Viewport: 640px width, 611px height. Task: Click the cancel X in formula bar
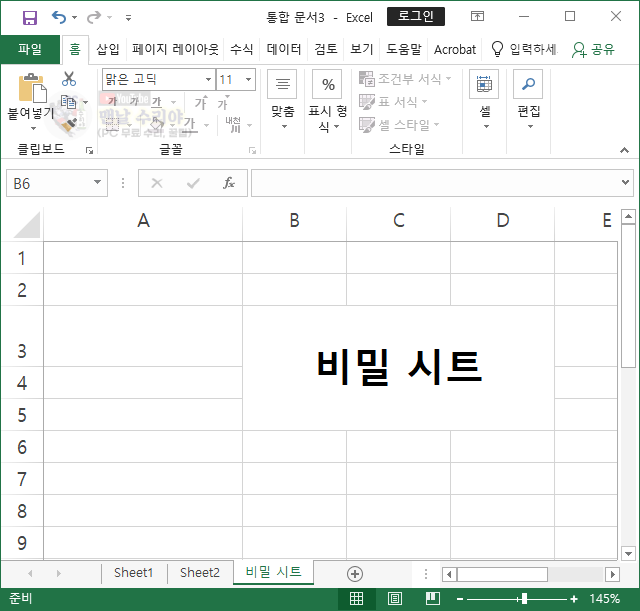[157, 183]
